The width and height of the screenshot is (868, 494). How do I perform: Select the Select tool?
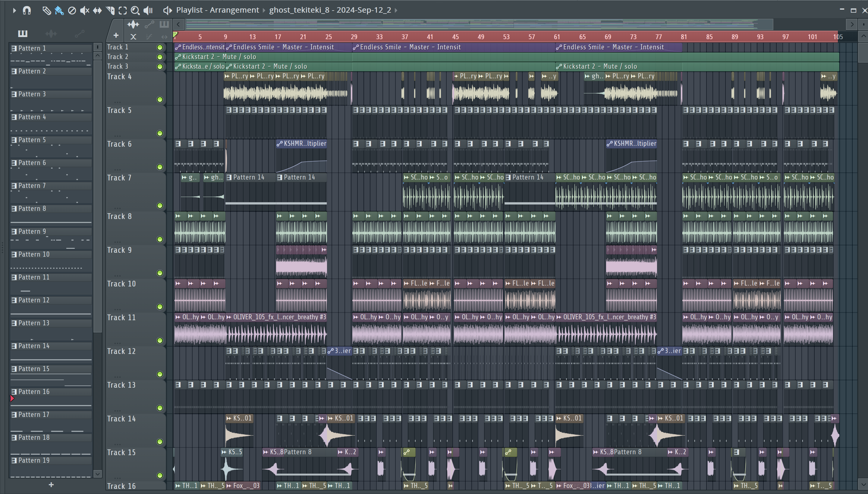click(x=123, y=11)
